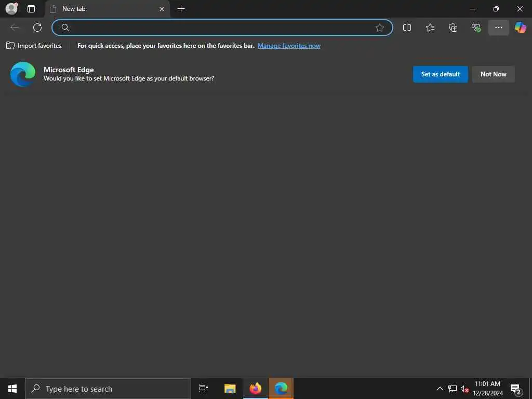Follow Manage favorites now link

[289, 46]
